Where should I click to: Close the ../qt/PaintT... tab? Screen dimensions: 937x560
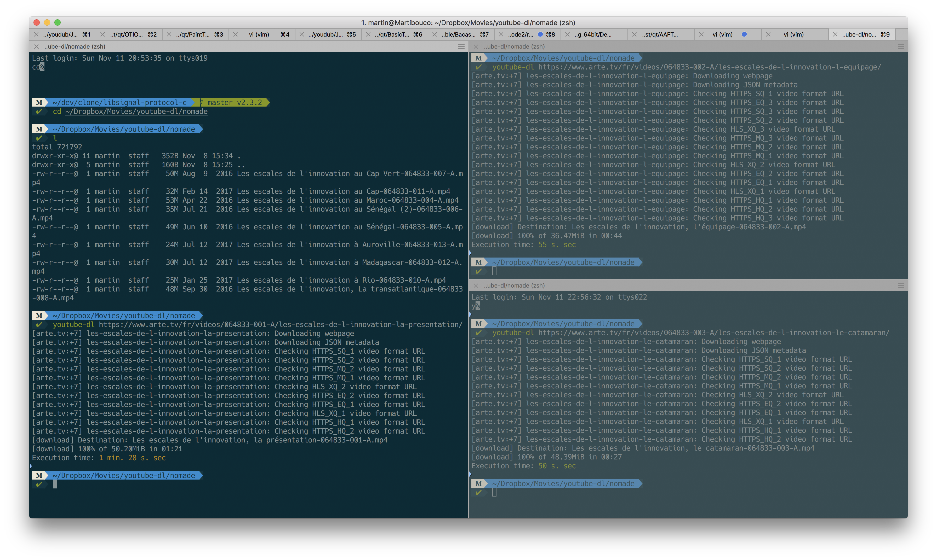coord(169,34)
